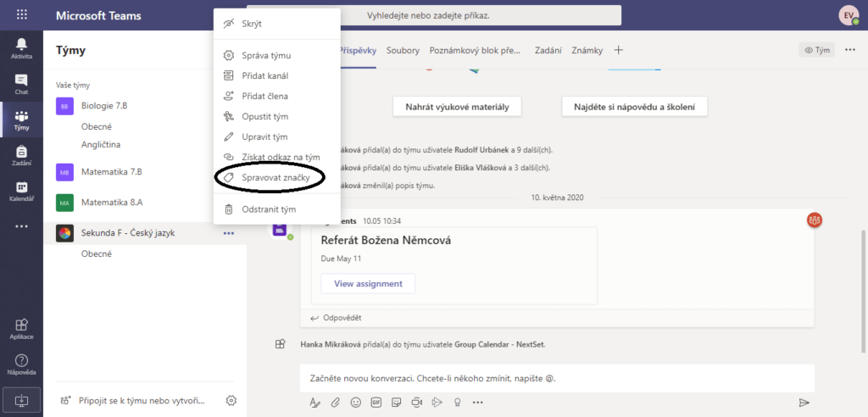
Task: Open Nápověda help icon
Action: 21,364
